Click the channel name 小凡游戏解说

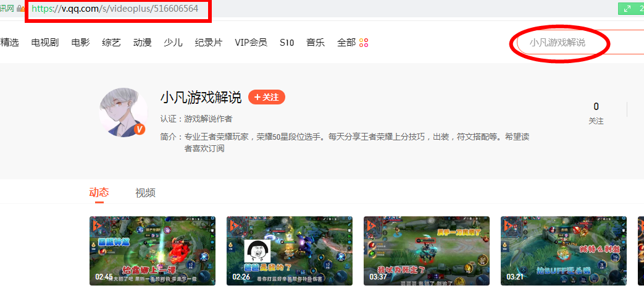pyautogui.click(x=201, y=98)
